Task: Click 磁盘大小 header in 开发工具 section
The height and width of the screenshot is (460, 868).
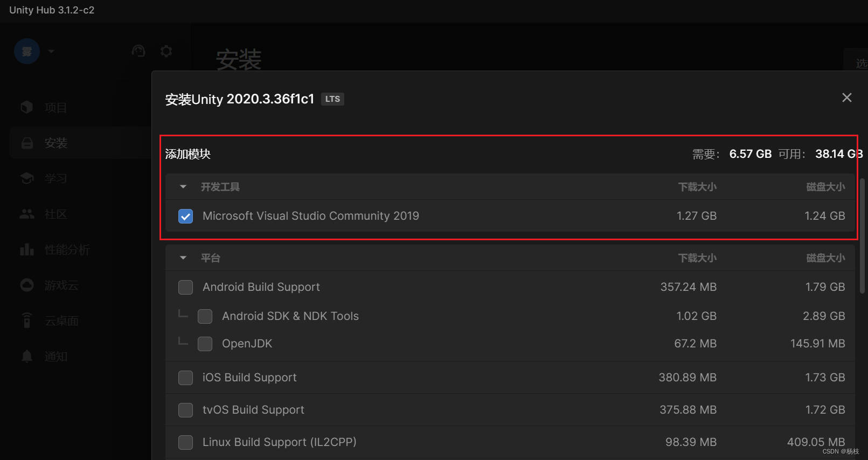Action: pyautogui.click(x=825, y=187)
